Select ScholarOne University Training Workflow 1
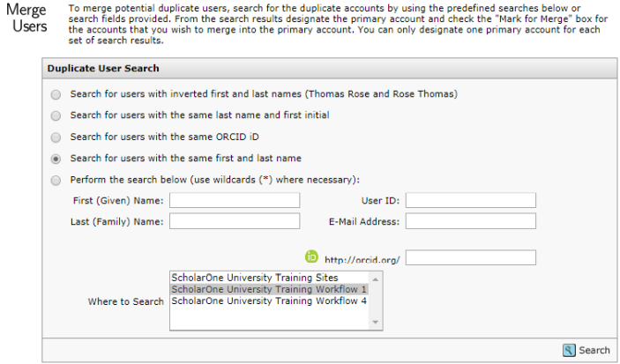 tap(269, 289)
